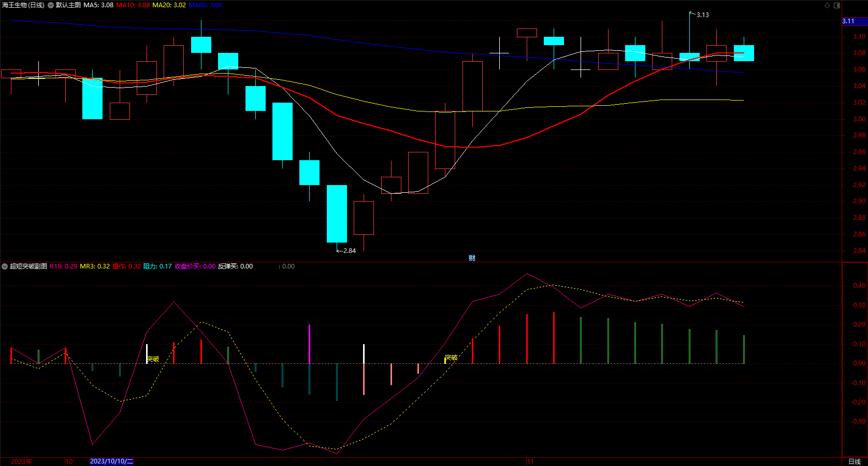
Task: Select the 反弹买: 0.00 indicator value
Action: [x=235, y=266]
